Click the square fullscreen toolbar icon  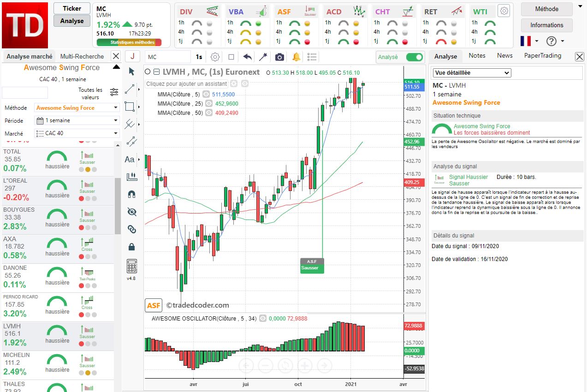(x=231, y=57)
